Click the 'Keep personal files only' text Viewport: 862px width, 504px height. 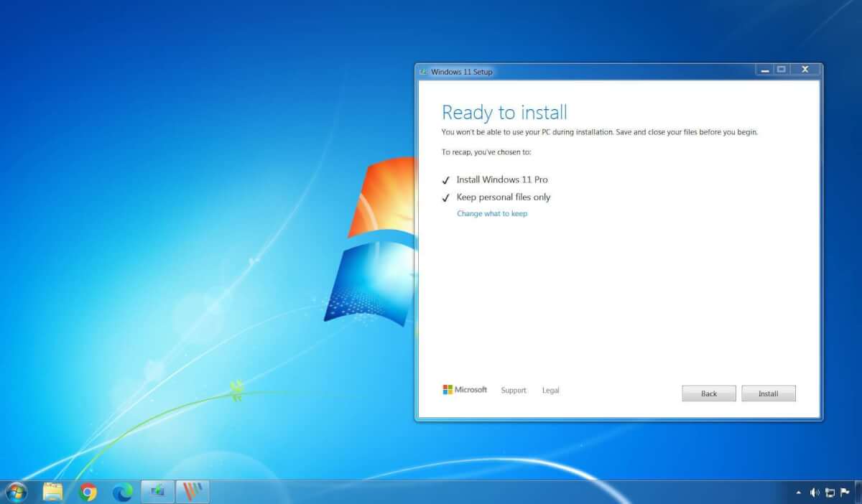tap(504, 197)
